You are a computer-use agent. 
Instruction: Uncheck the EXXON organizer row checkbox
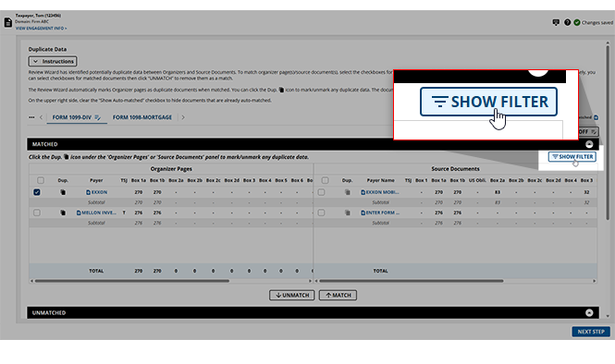tap(37, 192)
